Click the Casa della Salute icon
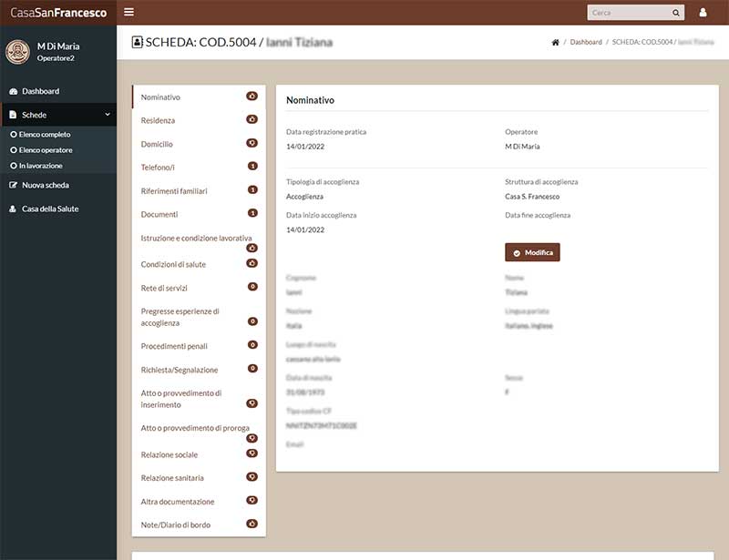 click(x=13, y=209)
